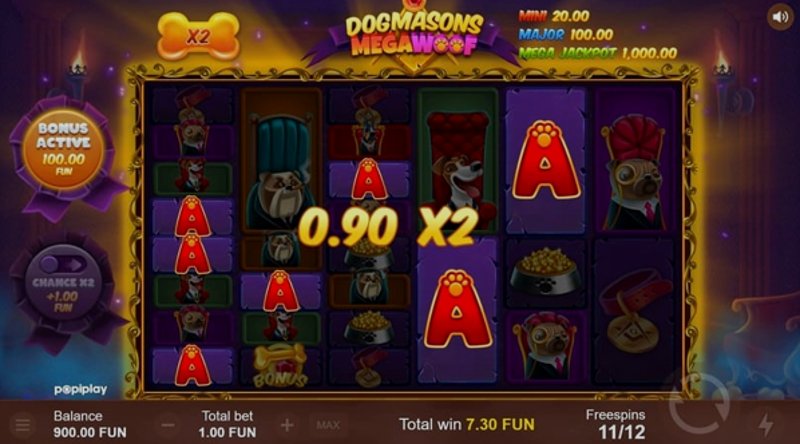The image size is (800, 444).
Task: Click the popiplay provider logo
Action: point(81,390)
